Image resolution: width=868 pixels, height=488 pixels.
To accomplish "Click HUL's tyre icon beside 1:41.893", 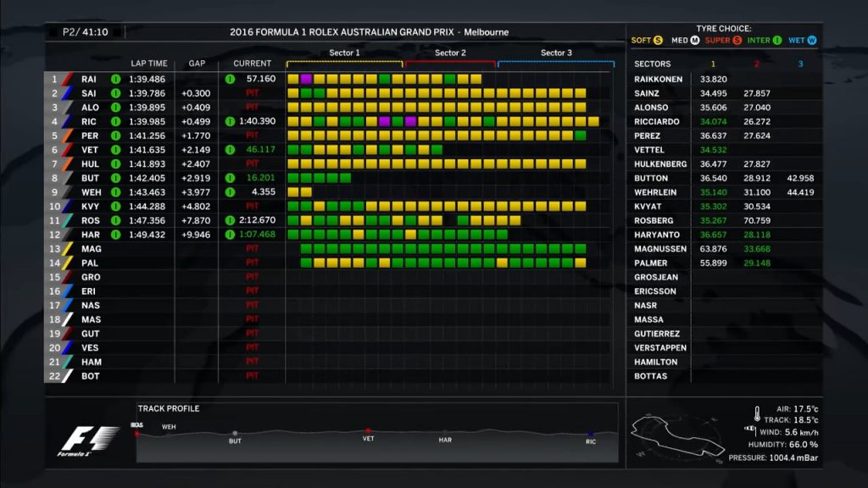I will pos(115,164).
